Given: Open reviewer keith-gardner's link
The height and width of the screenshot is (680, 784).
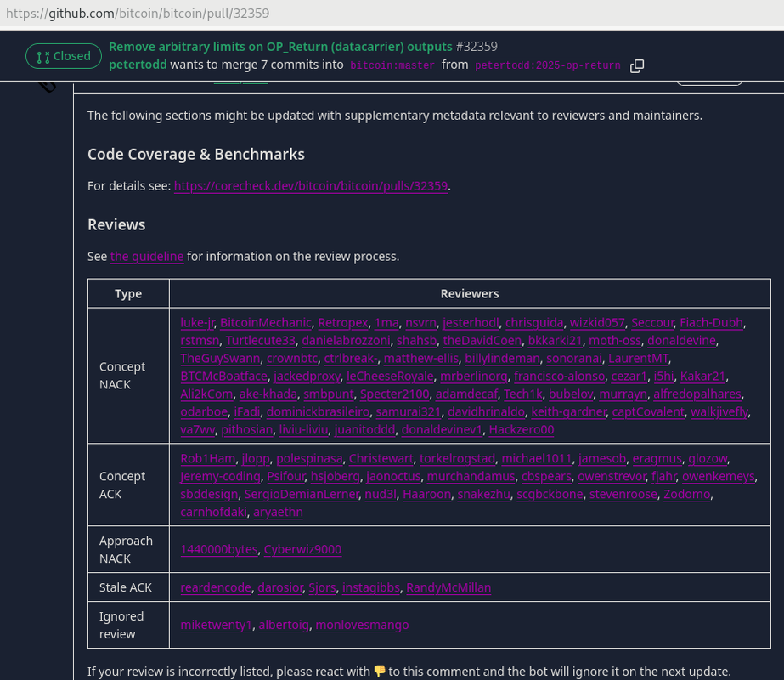Looking at the screenshot, I should [x=568, y=412].
